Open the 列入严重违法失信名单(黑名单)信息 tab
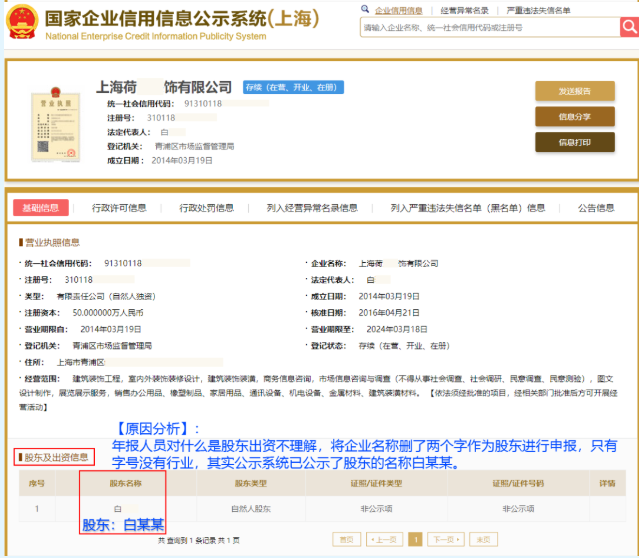This screenshot has width=639, height=558. 468,208
